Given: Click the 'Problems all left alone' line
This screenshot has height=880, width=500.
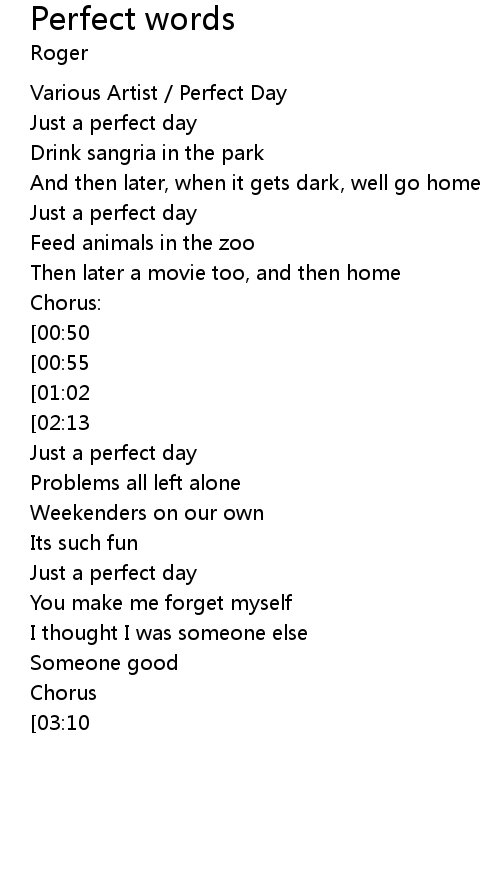Looking at the screenshot, I should [135, 483].
